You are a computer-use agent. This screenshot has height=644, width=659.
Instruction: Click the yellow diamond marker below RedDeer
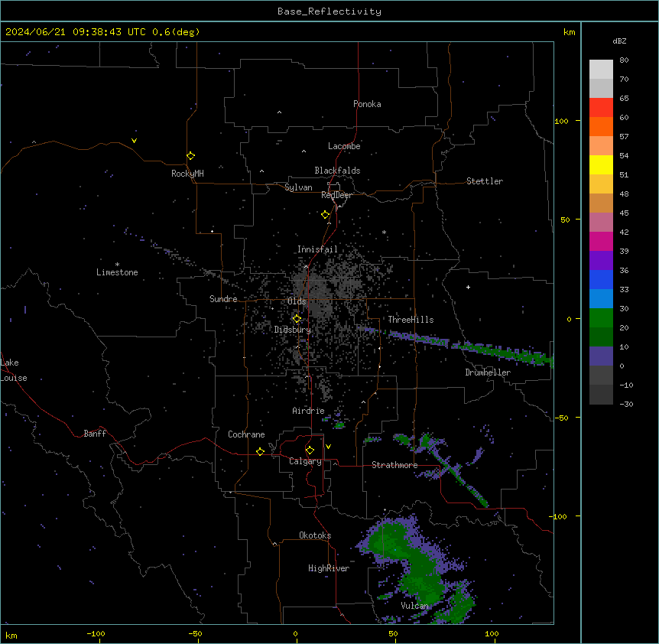(x=326, y=215)
